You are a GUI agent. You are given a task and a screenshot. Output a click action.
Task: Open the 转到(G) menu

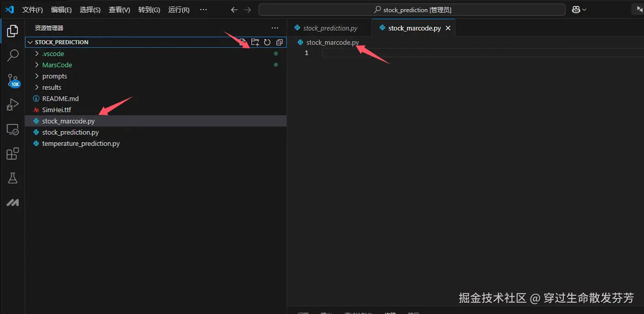pos(149,10)
